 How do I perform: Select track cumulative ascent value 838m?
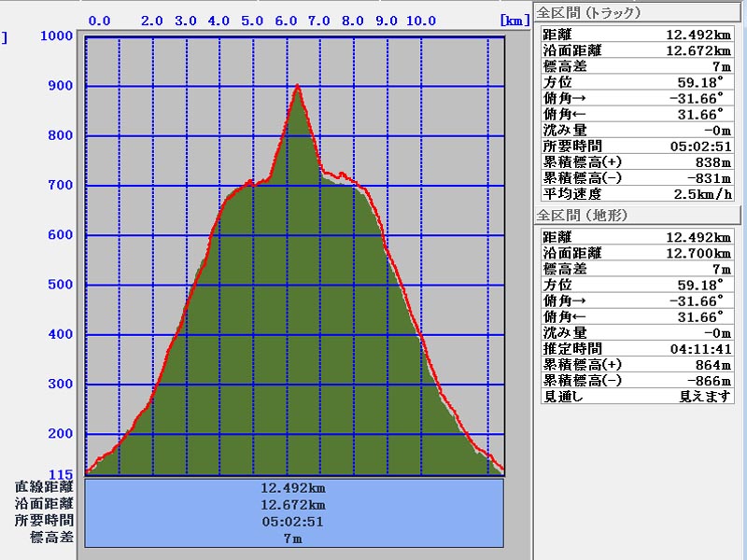(711, 162)
